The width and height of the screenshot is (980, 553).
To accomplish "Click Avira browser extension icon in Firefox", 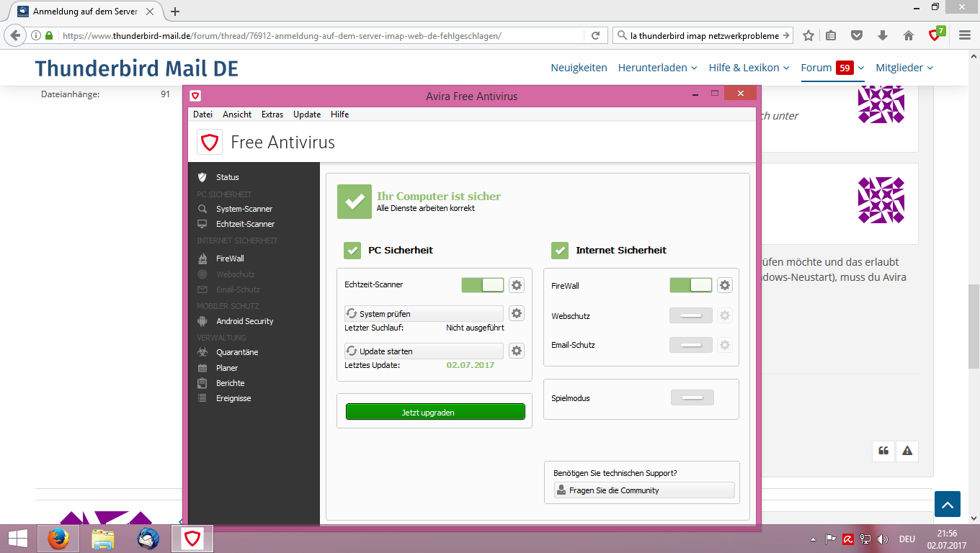I will coord(935,35).
